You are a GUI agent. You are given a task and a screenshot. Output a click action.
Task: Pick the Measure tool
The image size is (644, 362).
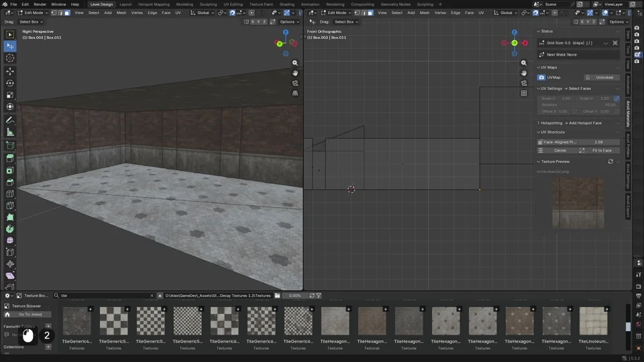(10, 132)
